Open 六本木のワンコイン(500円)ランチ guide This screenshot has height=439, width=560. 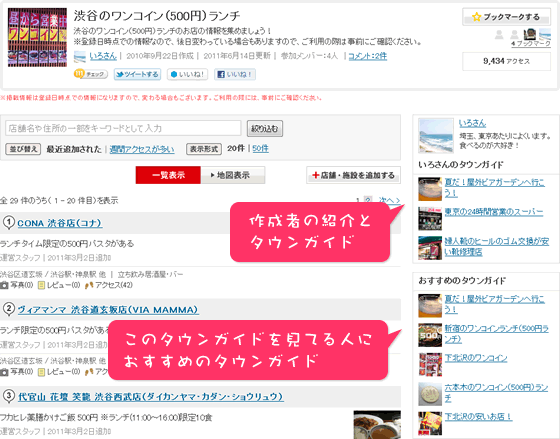(x=496, y=392)
